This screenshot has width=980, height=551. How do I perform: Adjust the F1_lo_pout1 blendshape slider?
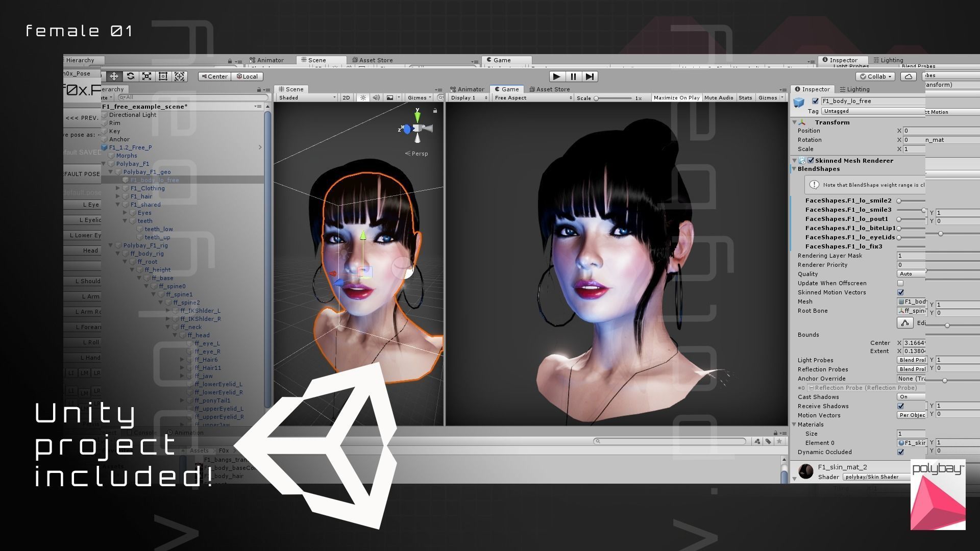911,219
